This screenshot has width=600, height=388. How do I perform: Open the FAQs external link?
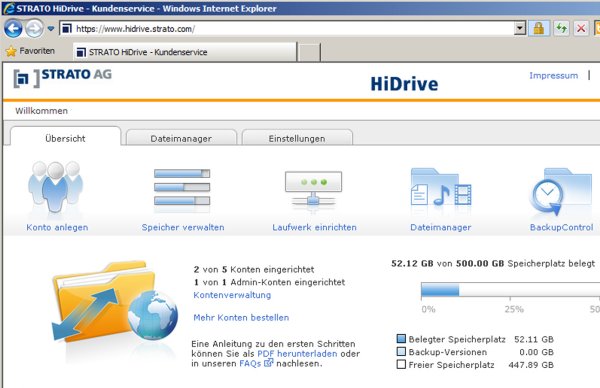pos(256,364)
